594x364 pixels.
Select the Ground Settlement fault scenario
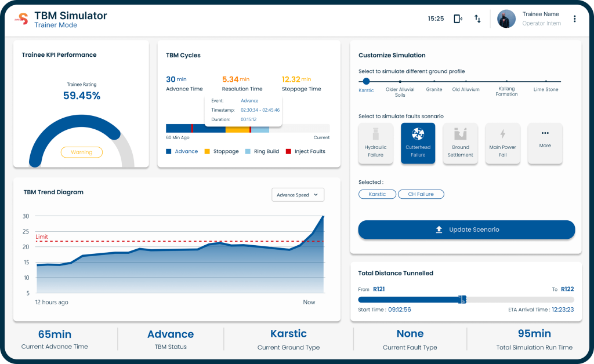(x=460, y=143)
